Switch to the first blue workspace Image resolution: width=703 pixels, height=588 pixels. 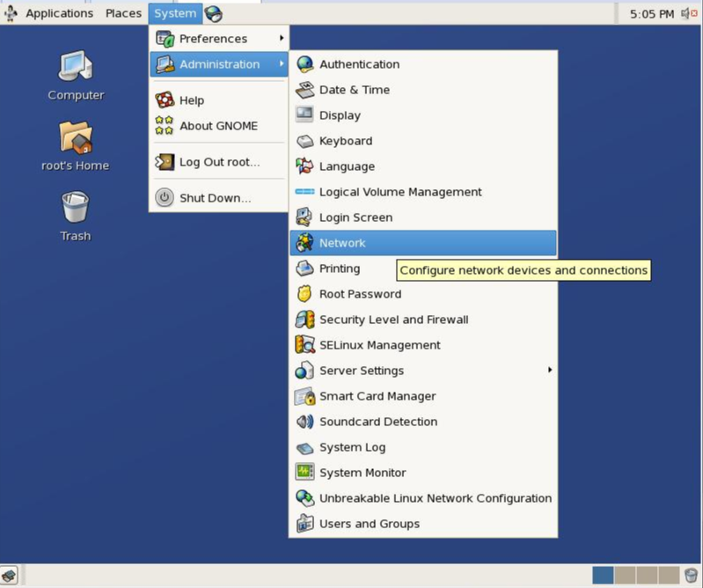click(603, 575)
